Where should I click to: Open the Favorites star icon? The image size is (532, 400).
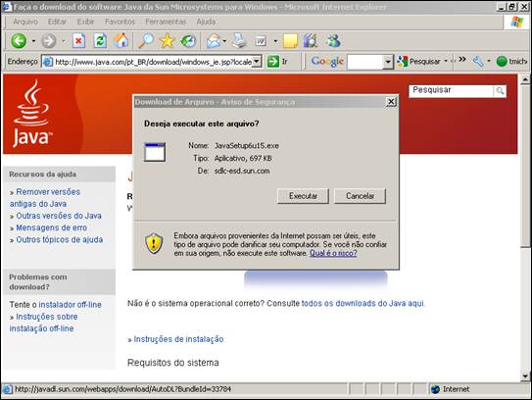coord(168,41)
